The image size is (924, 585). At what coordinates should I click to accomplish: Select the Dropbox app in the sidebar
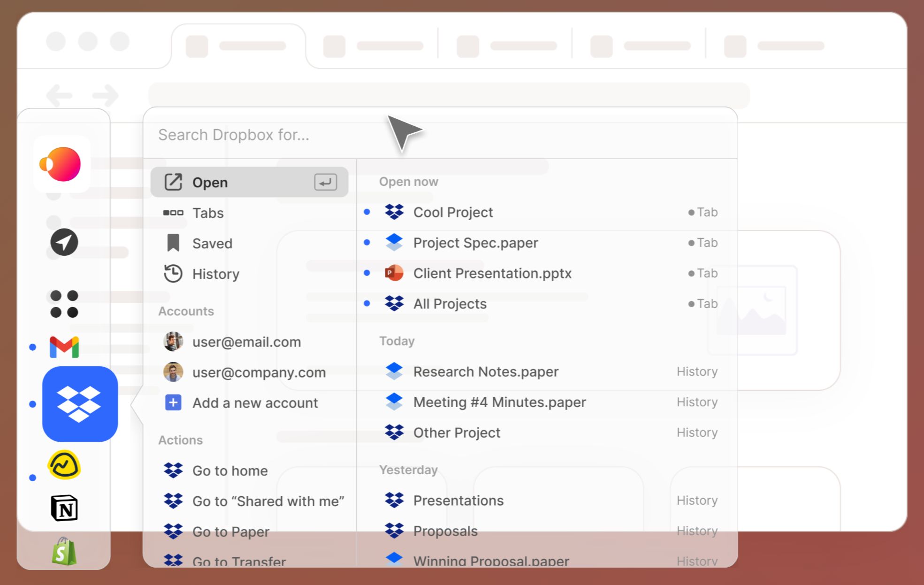pos(79,404)
